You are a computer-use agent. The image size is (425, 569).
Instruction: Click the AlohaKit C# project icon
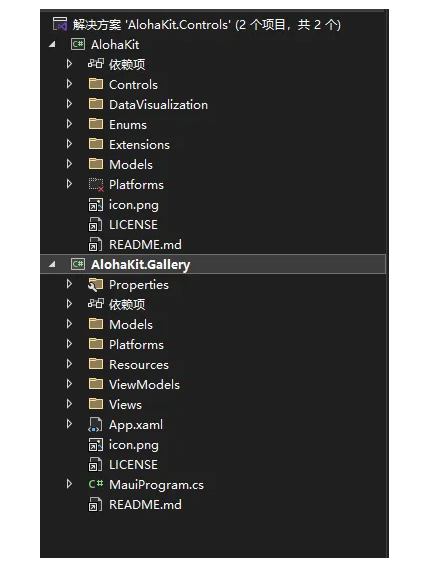click(x=78, y=44)
